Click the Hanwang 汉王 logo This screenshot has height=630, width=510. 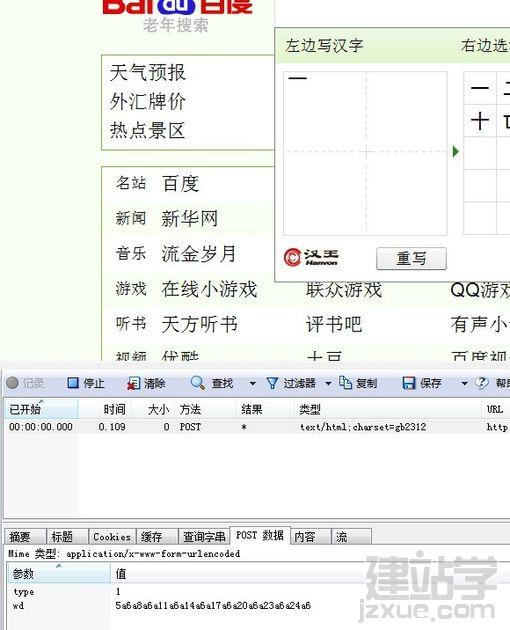coord(311,257)
